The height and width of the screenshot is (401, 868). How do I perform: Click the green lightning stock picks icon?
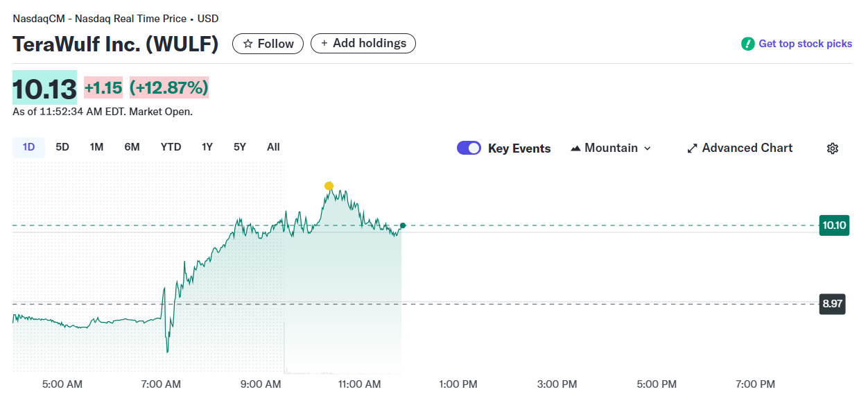tap(747, 44)
